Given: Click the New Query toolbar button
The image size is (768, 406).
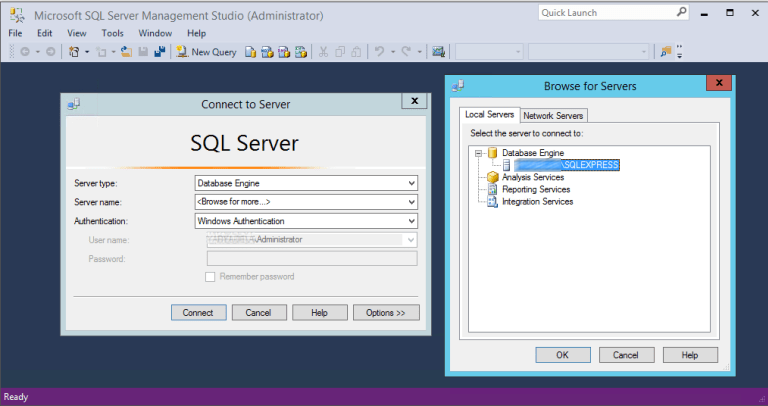Looking at the screenshot, I should coord(206,51).
